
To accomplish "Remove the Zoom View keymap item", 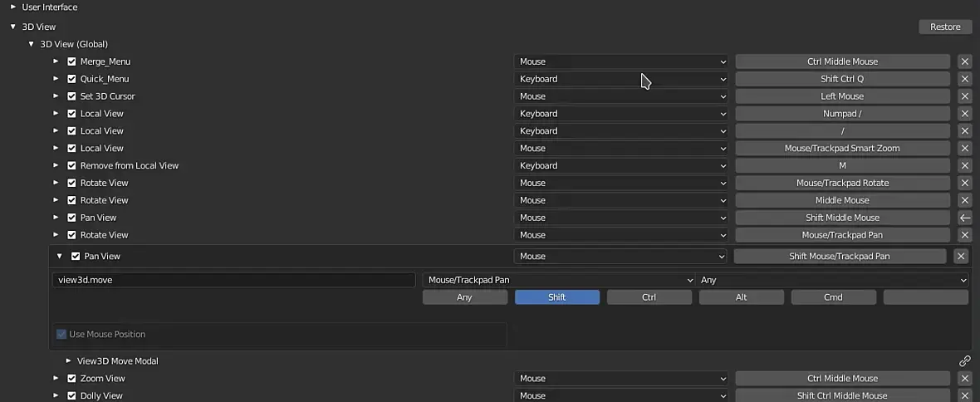I will (964, 378).
